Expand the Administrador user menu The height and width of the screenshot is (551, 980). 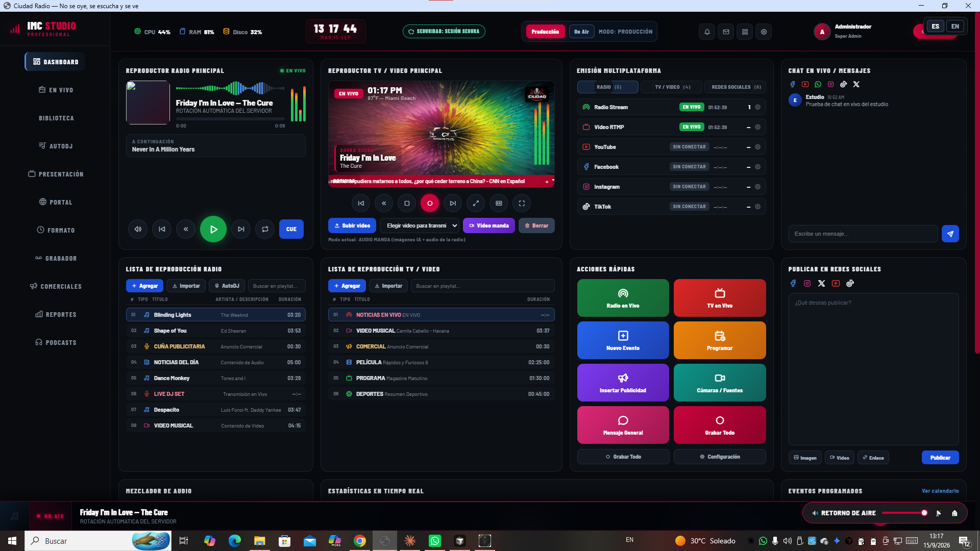coord(843,32)
